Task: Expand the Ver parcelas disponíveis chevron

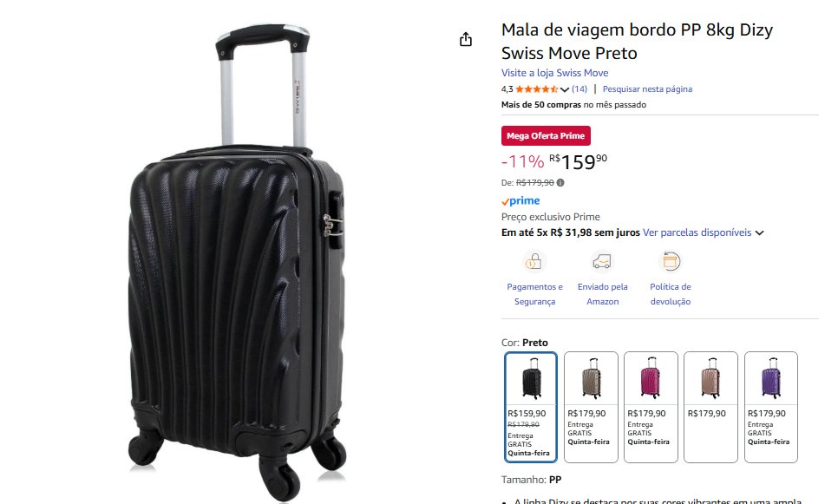Action: pos(759,233)
